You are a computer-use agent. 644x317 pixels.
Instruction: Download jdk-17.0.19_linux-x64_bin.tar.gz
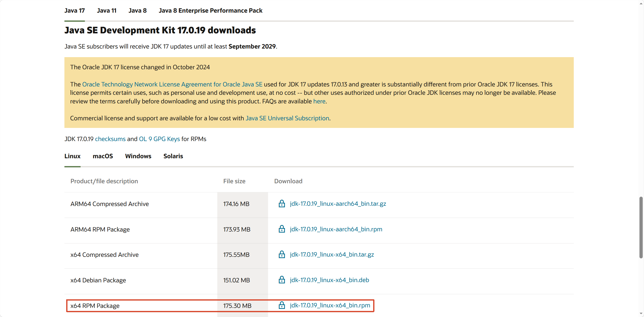332,255
